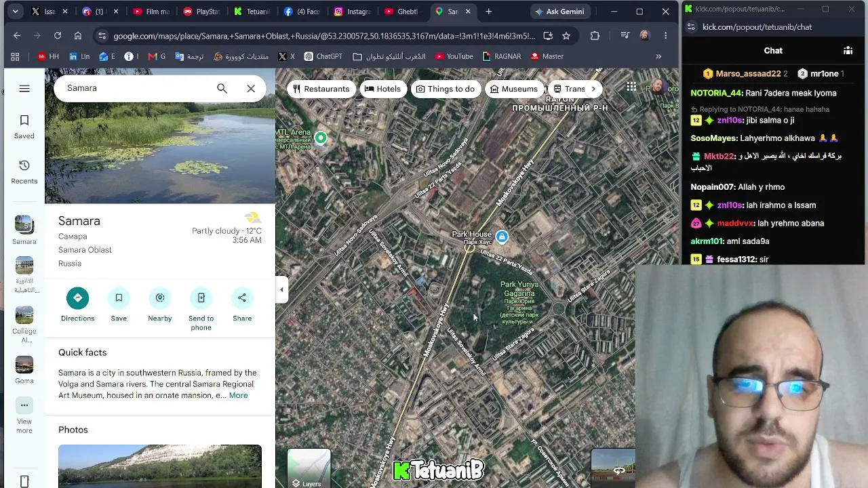This screenshot has width=868, height=488.
Task: View site information icon in address bar
Action: coord(101,36)
